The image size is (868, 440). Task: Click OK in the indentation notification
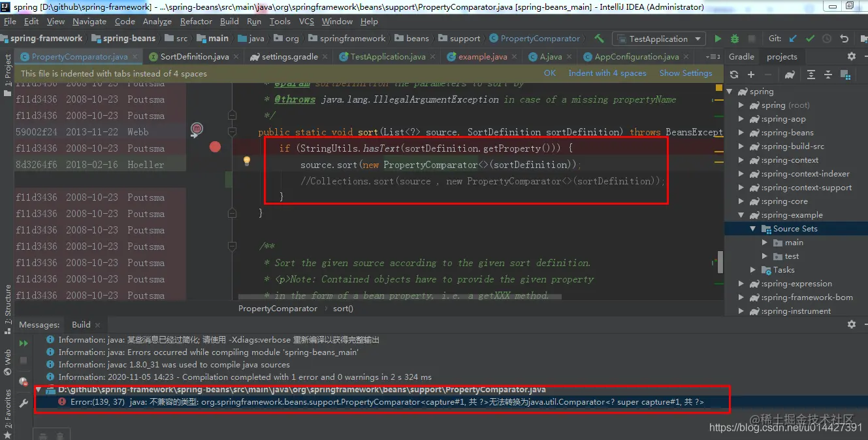[x=550, y=73]
